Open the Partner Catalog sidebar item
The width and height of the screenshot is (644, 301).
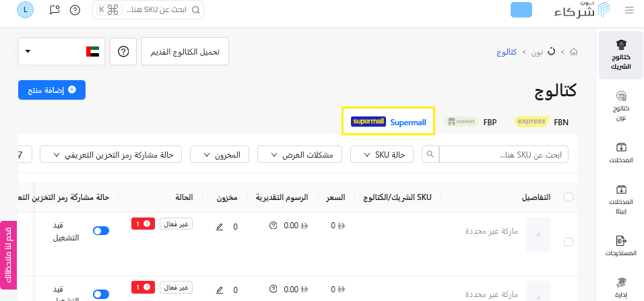pos(620,55)
